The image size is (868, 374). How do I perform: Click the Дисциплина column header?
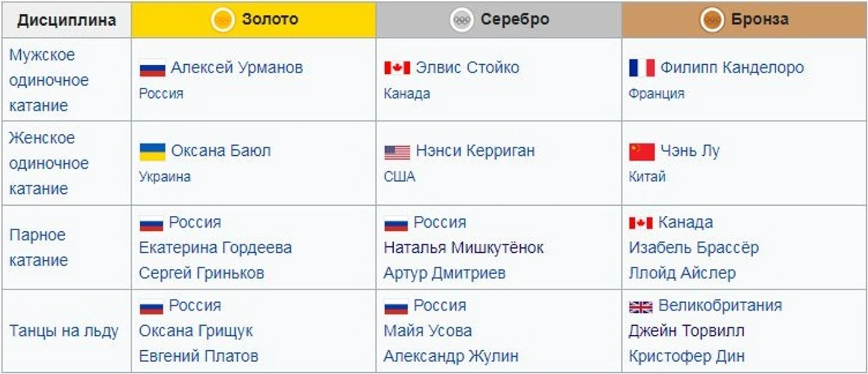tap(66, 20)
